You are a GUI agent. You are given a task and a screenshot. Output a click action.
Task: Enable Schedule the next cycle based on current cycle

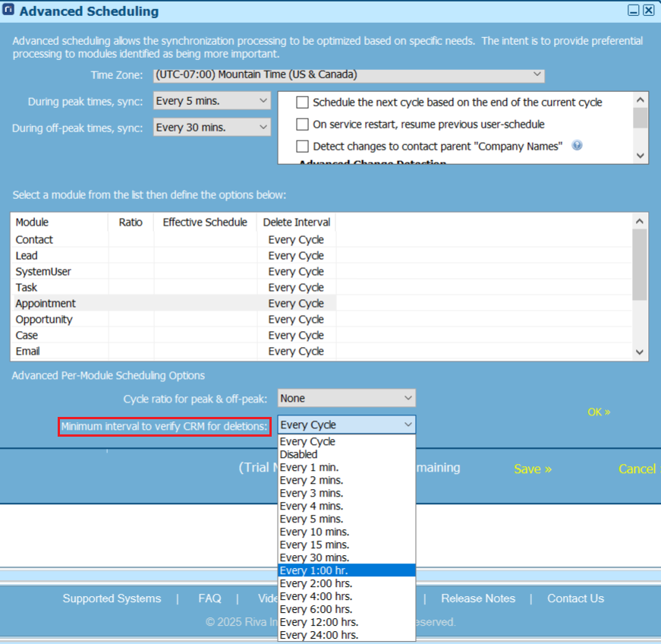tap(301, 102)
